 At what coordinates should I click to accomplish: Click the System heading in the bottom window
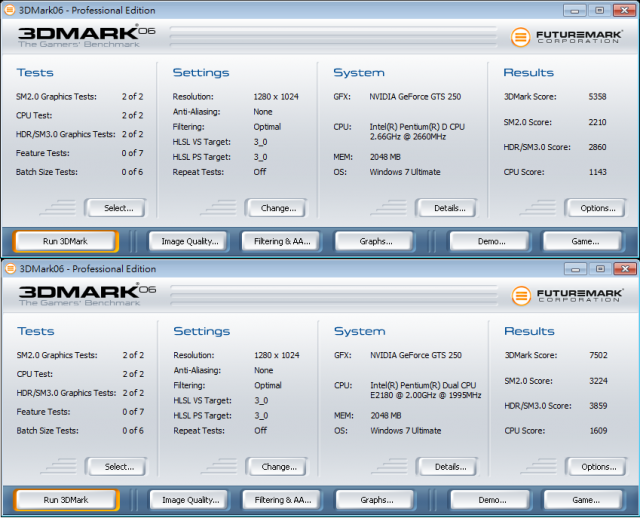360,331
